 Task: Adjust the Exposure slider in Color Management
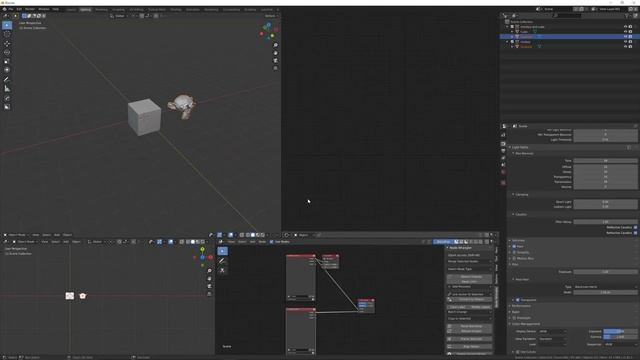(x=620, y=331)
